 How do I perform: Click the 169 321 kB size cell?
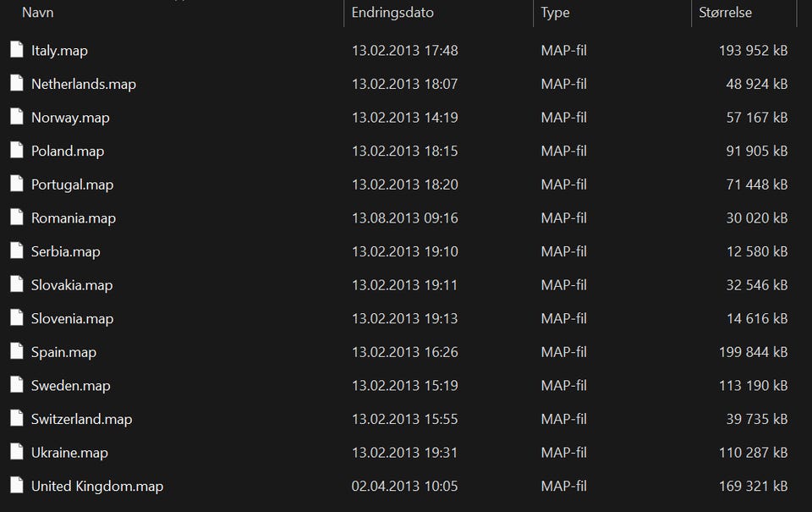(753, 486)
